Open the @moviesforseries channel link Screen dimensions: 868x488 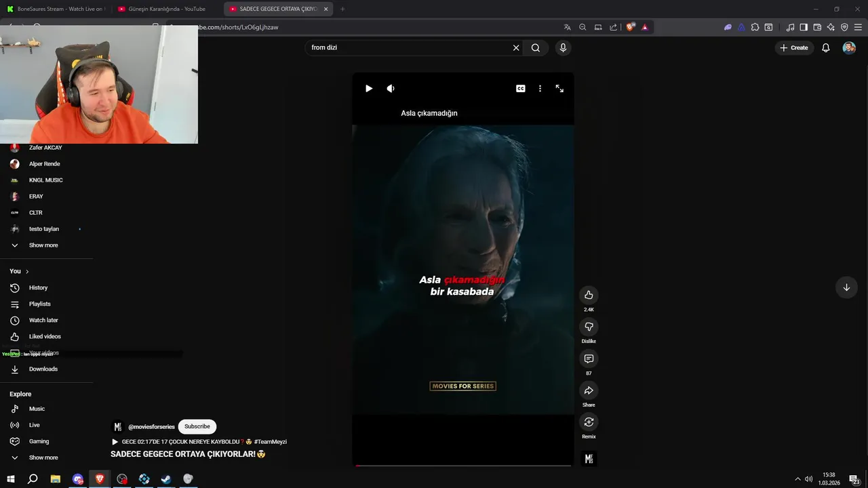[x=151, y=427]
